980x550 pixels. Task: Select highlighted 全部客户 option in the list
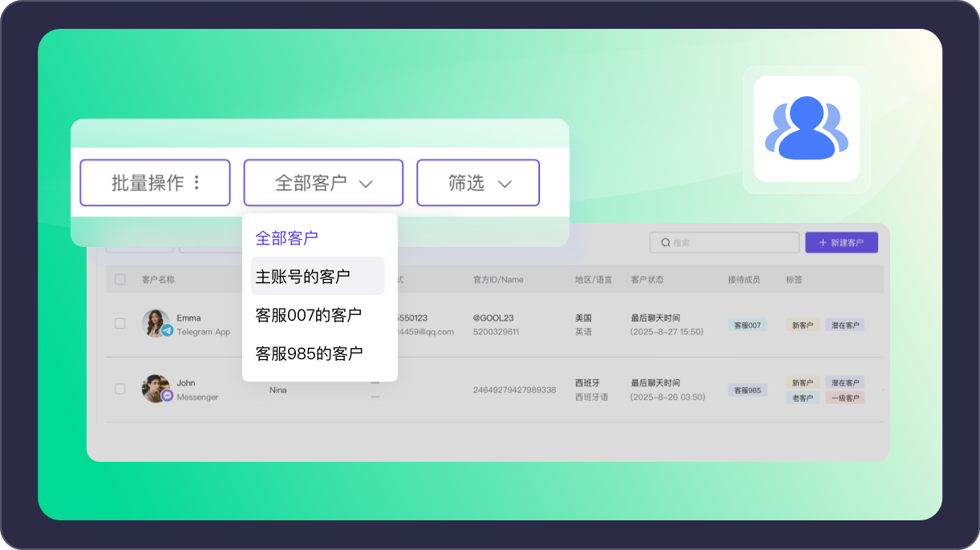287,238
